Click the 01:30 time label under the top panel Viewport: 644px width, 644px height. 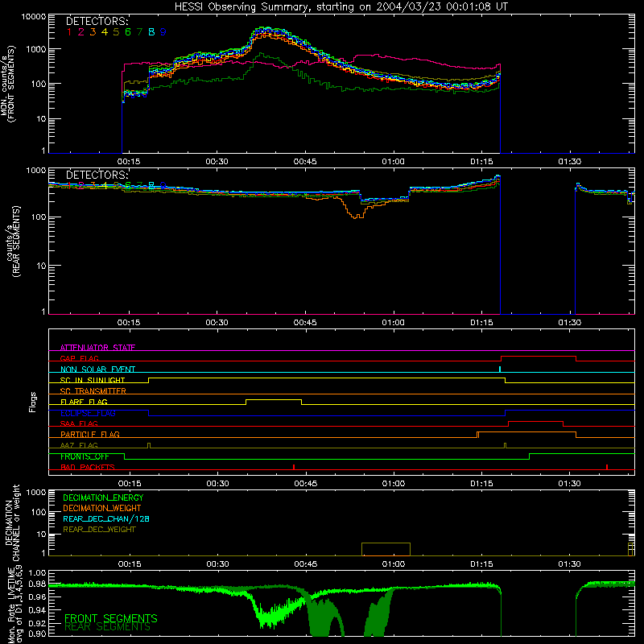click(570, 162)
